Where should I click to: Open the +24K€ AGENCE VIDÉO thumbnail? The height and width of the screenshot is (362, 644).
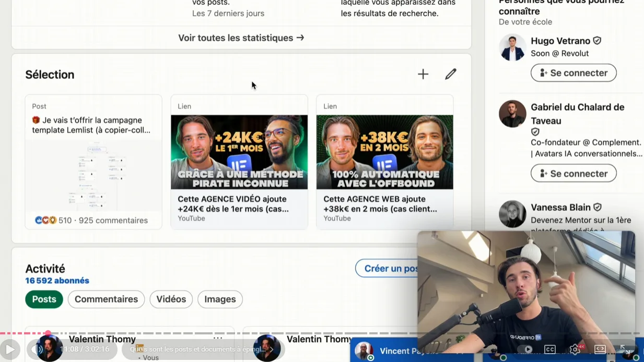(x=239, y=152)
